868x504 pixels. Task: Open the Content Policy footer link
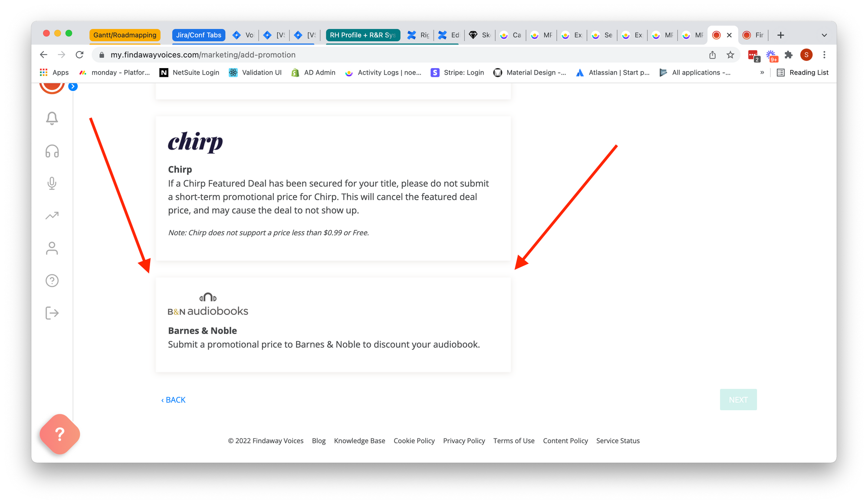[x=566, y=441]
